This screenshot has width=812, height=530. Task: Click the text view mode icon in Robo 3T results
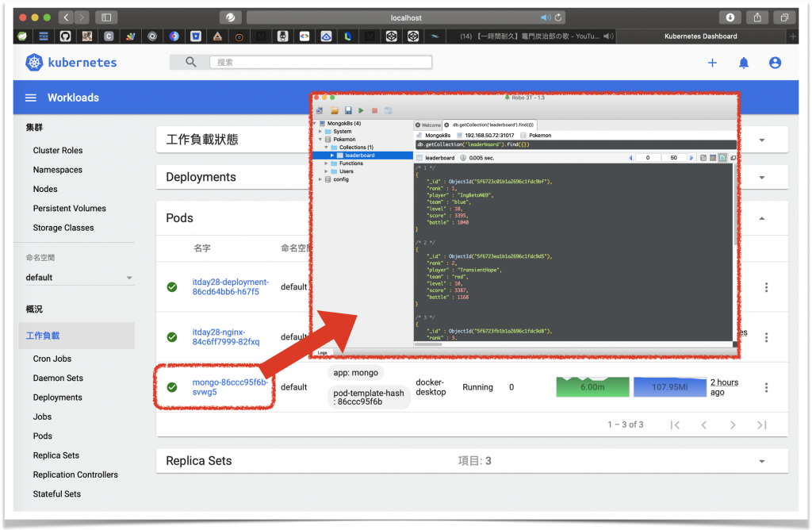click(722, 158)
